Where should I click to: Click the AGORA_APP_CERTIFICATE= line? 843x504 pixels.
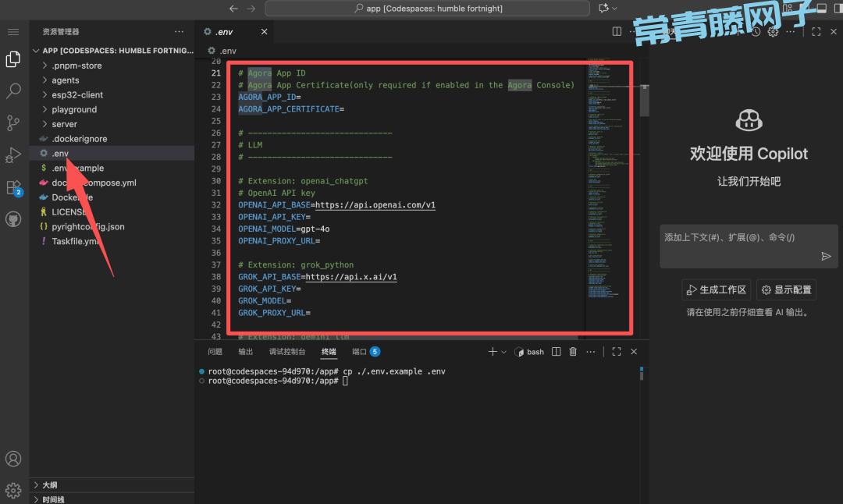pos(291,109)
